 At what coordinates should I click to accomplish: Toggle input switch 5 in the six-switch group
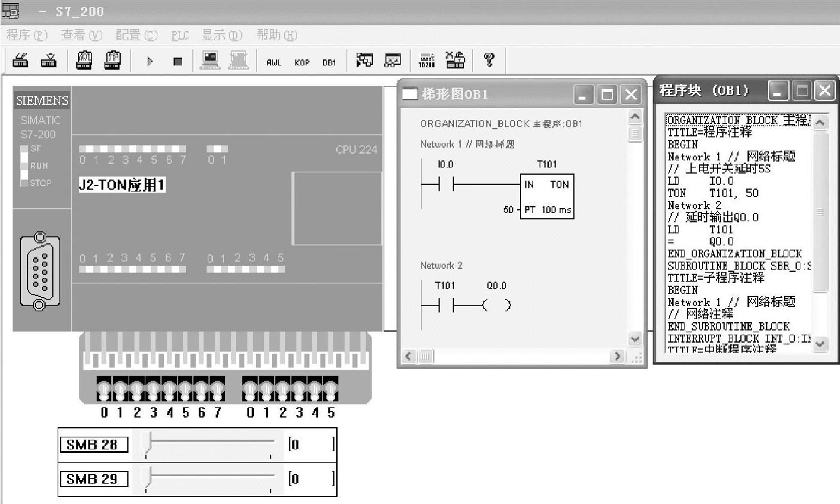pos(331,389)
